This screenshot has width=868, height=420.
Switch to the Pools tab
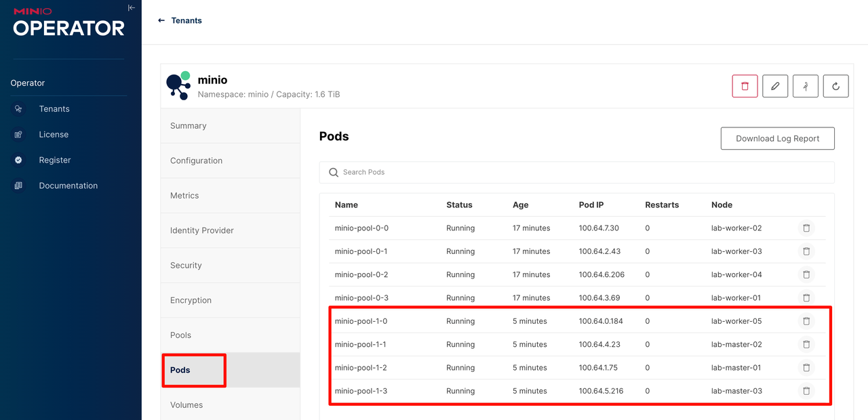coord(231,335)
